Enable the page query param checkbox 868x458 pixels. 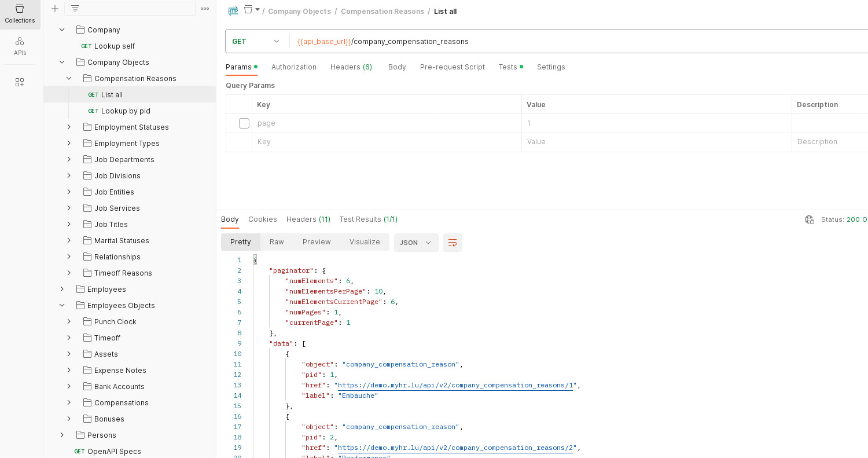tap(244, 123)
